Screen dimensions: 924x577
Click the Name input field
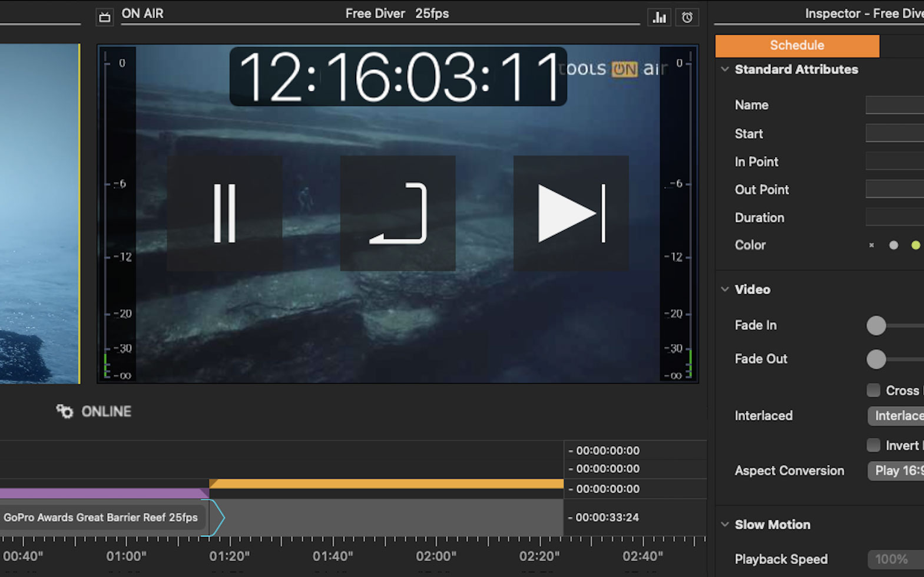895,105
